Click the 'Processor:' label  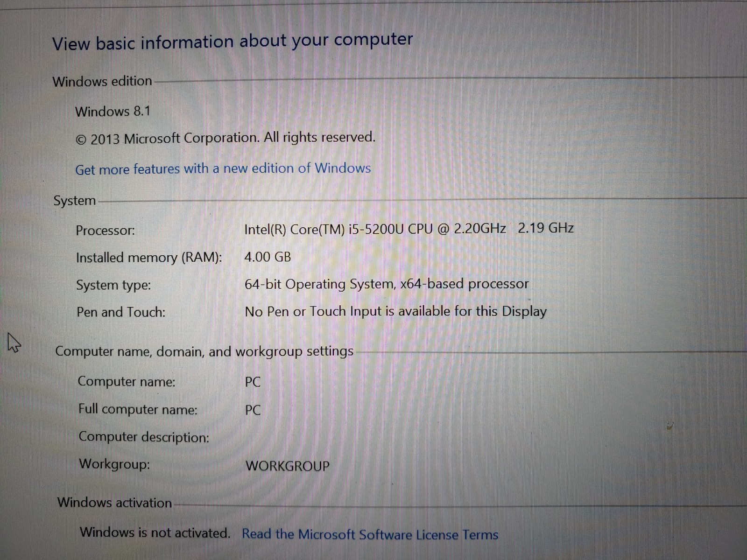[x=106, y=231]
